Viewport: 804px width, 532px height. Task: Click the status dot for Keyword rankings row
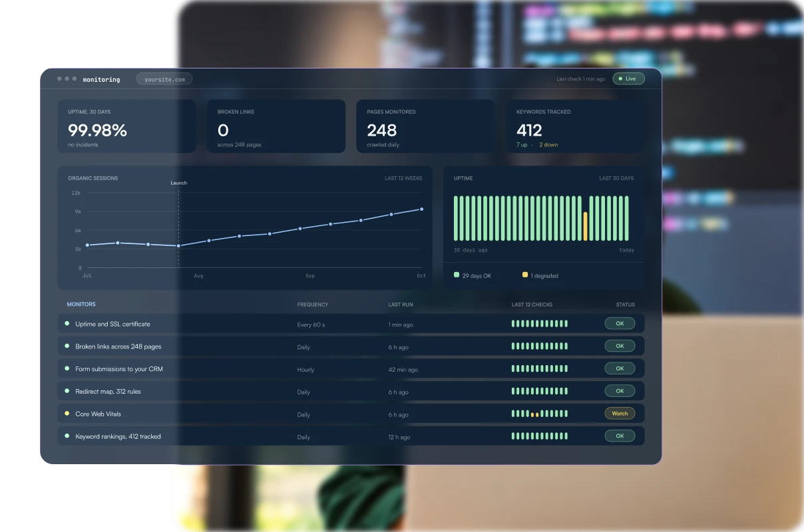click(67, 436)
